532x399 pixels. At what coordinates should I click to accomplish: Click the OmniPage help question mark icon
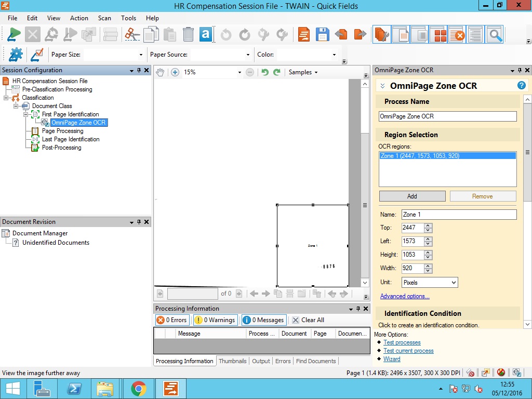[521, 86]
